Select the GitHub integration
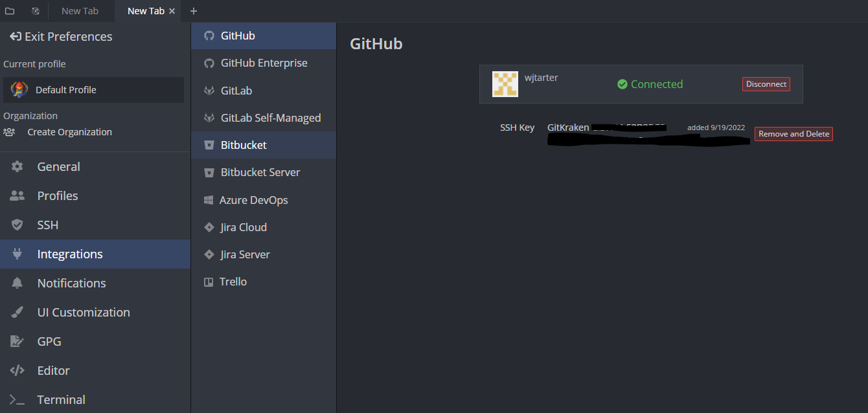This screenshot has width=868, height=413. tap(264, 36)
